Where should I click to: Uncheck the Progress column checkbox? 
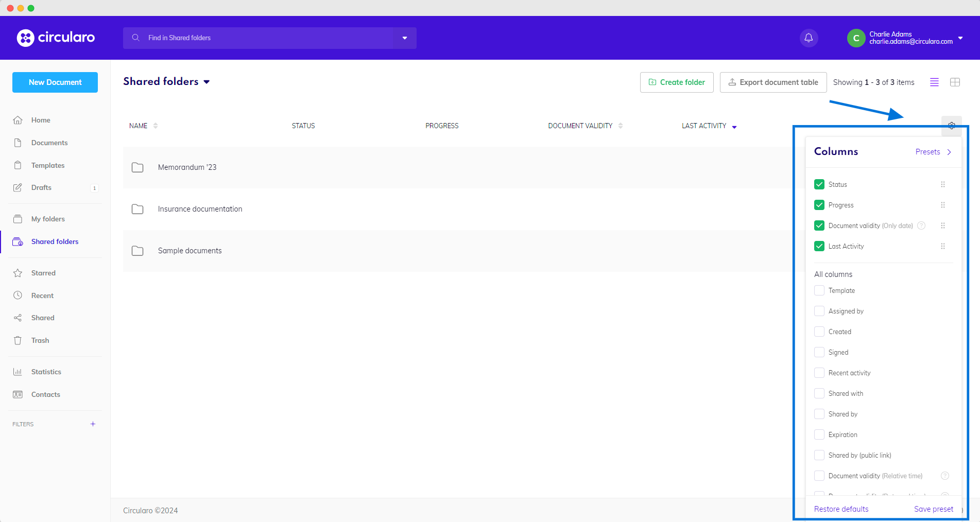pos(819,205)
